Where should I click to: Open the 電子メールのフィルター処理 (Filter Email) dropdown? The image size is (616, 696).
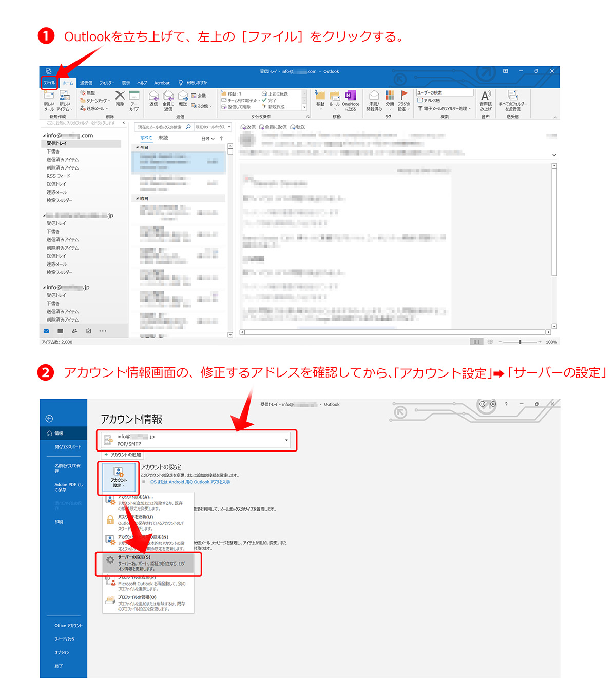tap(444, 108)
